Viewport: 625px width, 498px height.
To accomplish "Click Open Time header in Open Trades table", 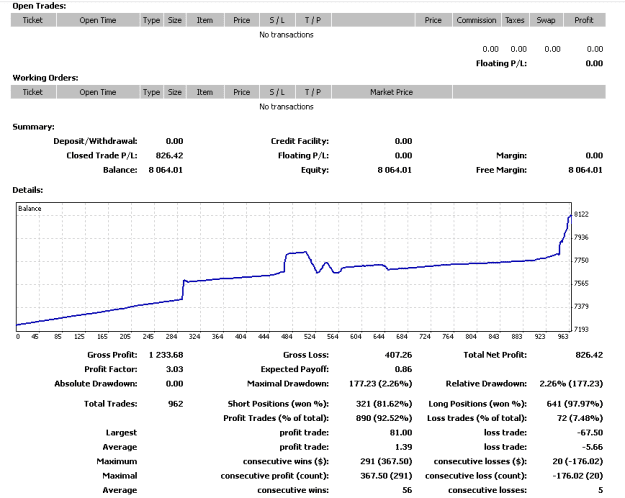I will click(98, 20).
